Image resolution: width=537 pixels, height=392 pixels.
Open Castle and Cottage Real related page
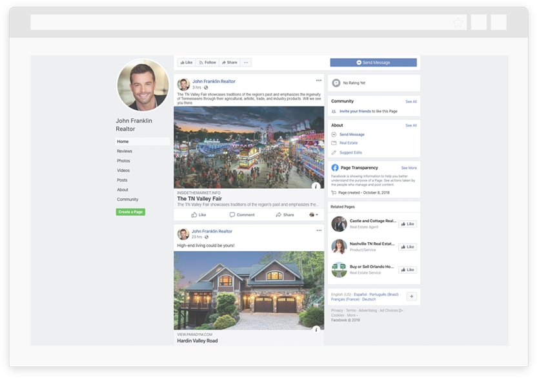372,221
